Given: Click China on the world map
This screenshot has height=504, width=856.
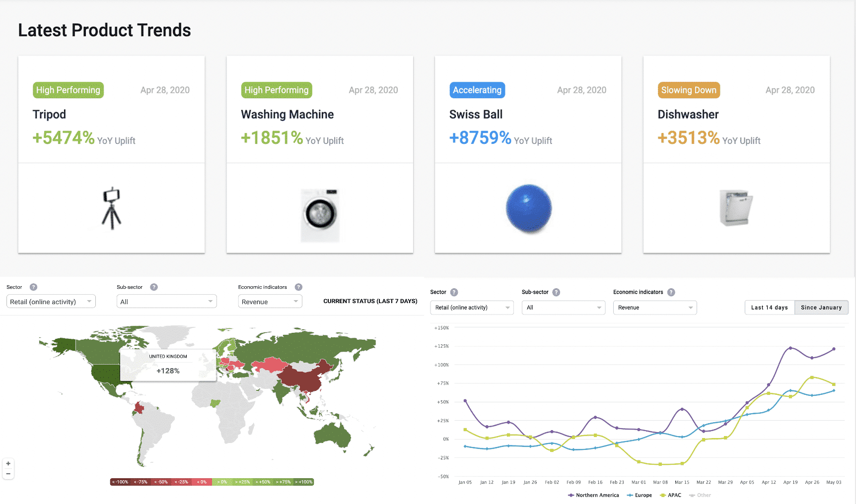Looking at the screenshot, I should (x=303, y=378).
